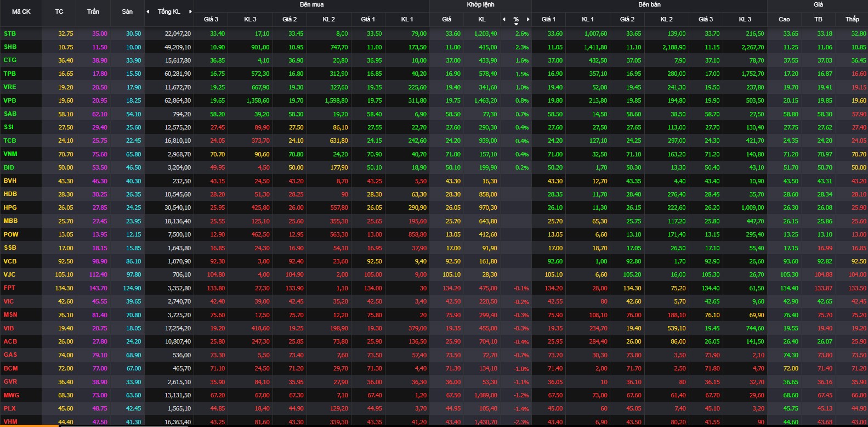The width and height of the screenshot is (868, 427).
Task: Click the Cao column header
Action: 784,19
